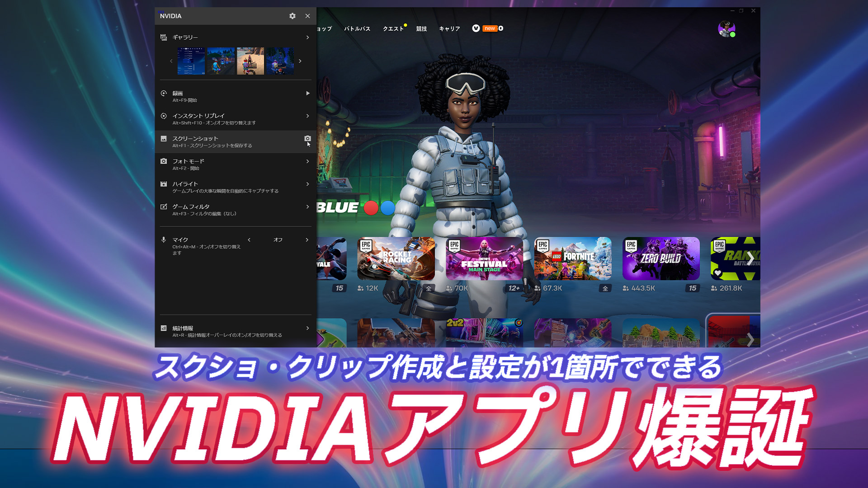Click the V-Bucks icon in Fortnite
The image size is (868, 488).
pos(476,28)
